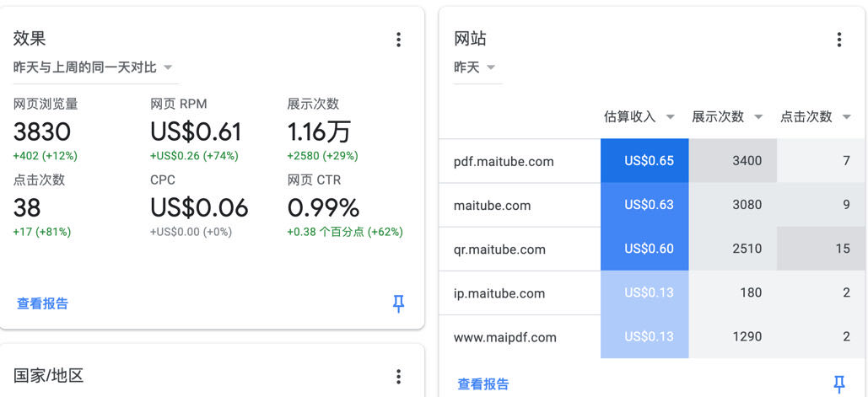This screenshot has height=397, width=868.
Task: Open the 国家/地区 card three-dot menu
Action: click(398, 377)
